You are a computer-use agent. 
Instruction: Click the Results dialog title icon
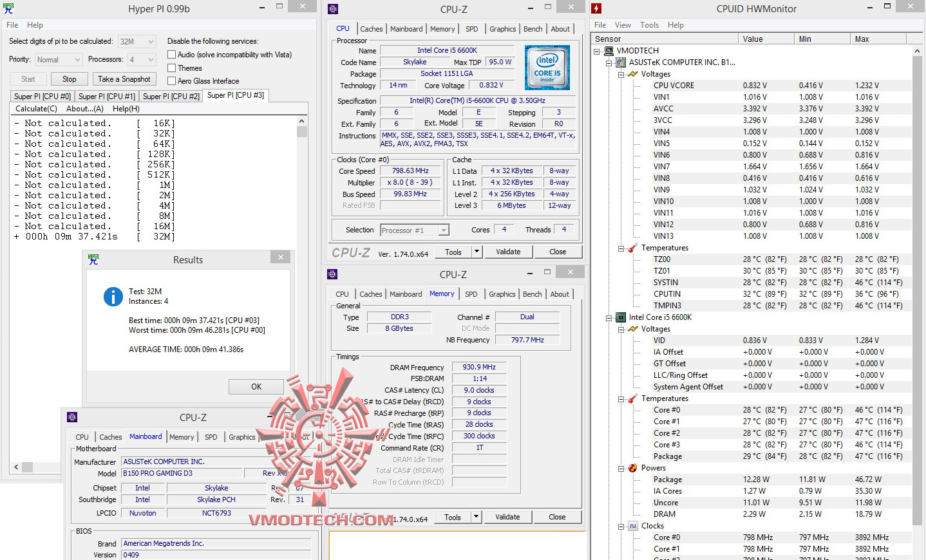click(93, 259)
